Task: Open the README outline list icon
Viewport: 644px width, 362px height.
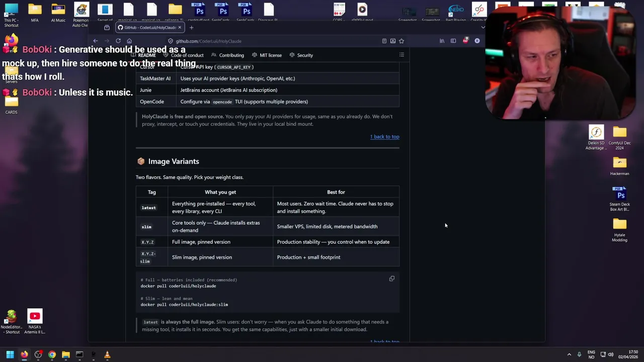Action: 401,55
